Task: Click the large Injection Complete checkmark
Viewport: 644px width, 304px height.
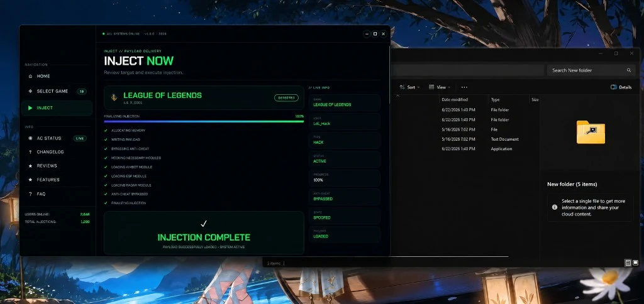Action: pyautogui.click(x=204, y=224)
